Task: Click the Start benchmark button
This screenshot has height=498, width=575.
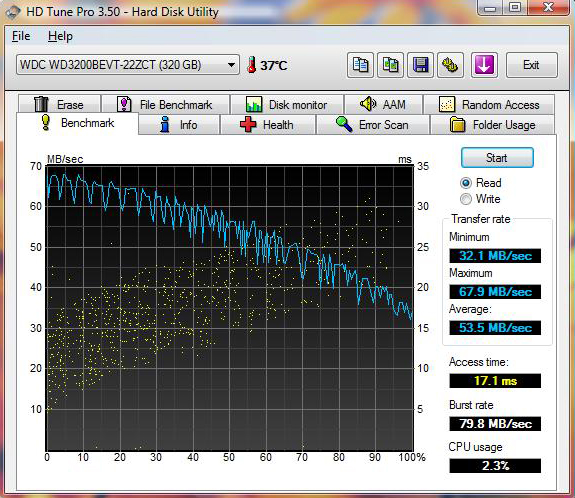Action: click(x=497, y=158)
